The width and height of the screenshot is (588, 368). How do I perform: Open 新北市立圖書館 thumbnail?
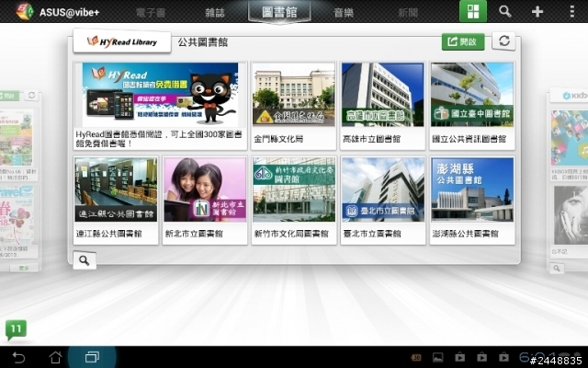[205, 190]
